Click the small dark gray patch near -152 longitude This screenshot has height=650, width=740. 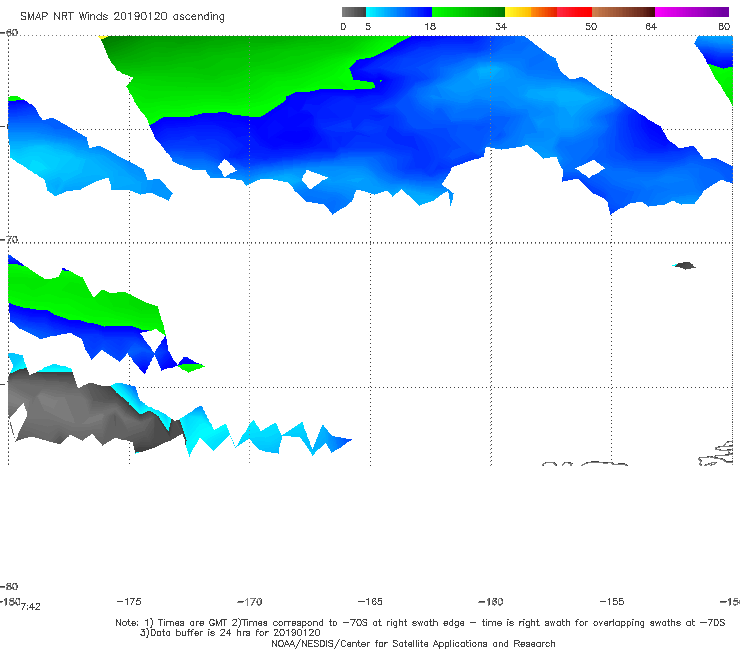(x=684, y=265)
